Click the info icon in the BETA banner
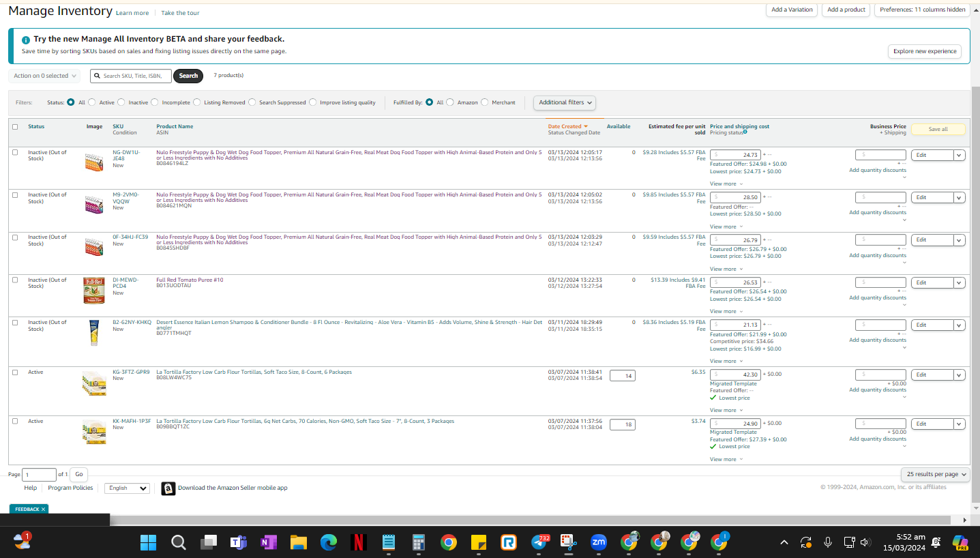 point(26,40)
